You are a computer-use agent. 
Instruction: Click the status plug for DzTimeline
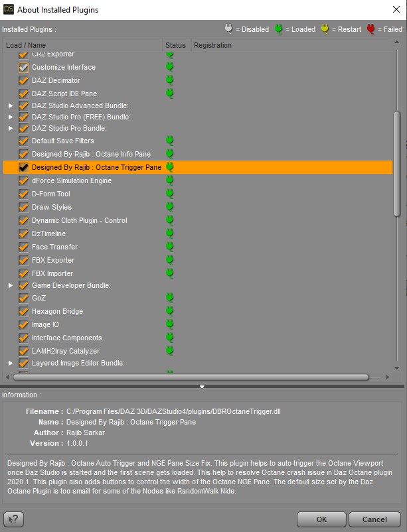coord(169,233)
